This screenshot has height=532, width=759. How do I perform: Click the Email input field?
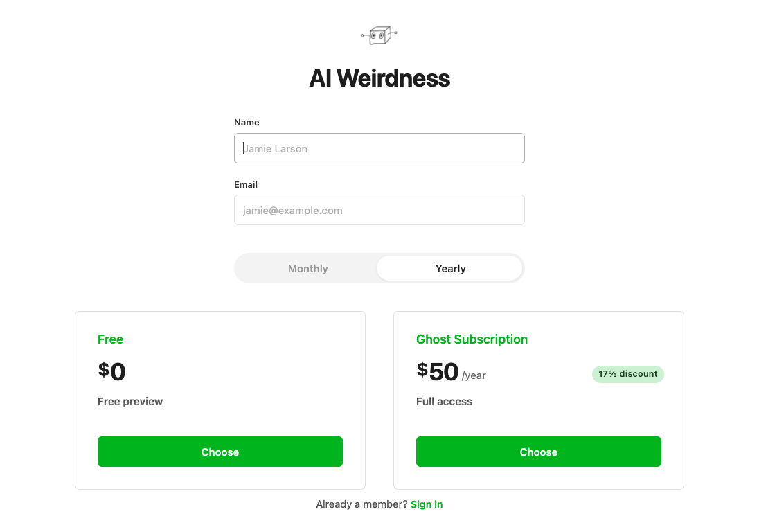pyautogui.click(x=379, y=210)
